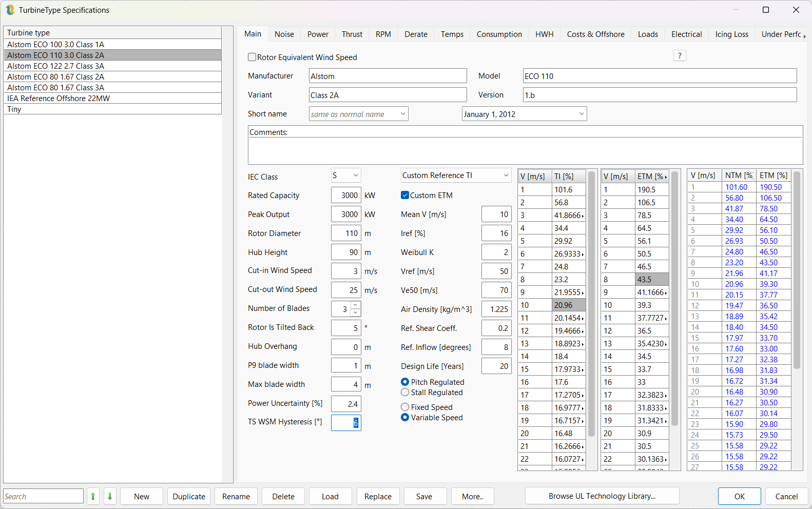The image size is (812, 509).
Task: Click the Air Density field
Action: tap(496, 309)
